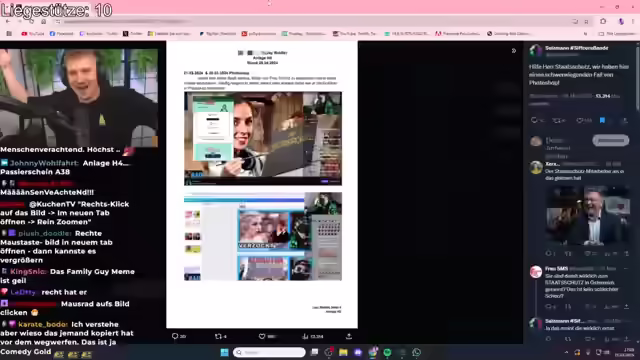
Task: Open the browser extensions puzzle icon
Action: pyautogui.click(x=603, y=21)
